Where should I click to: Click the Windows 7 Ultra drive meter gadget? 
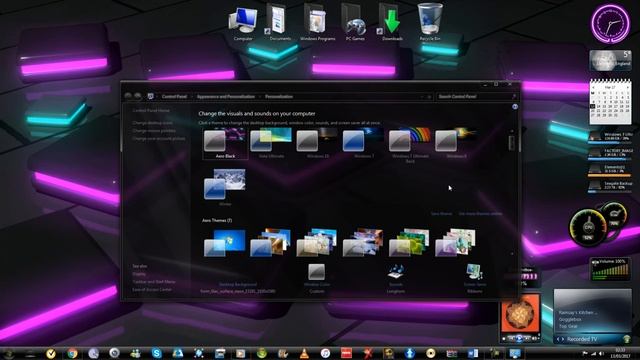[x=611, y=138]
